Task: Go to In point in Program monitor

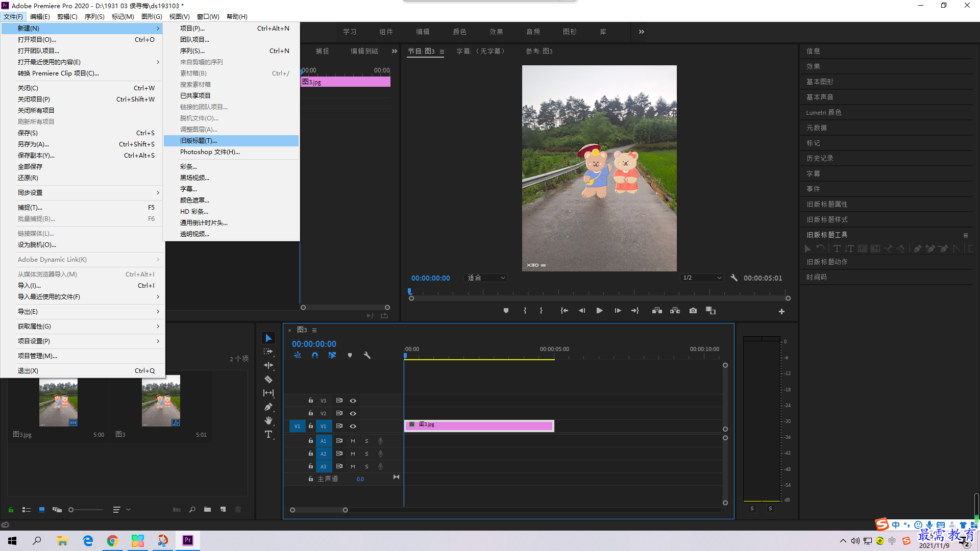Action: click(x=564, y=311)
